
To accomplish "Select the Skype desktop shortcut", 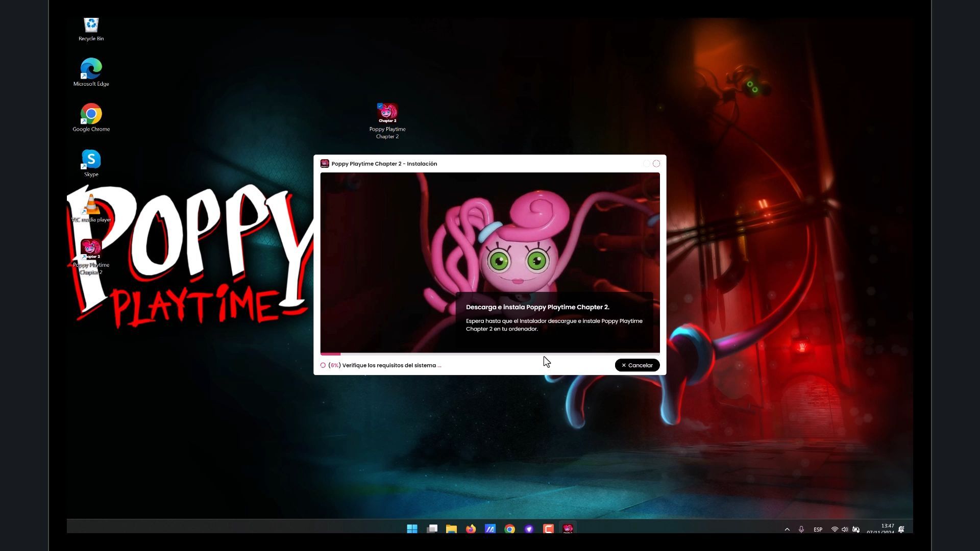I will (91, 163).
